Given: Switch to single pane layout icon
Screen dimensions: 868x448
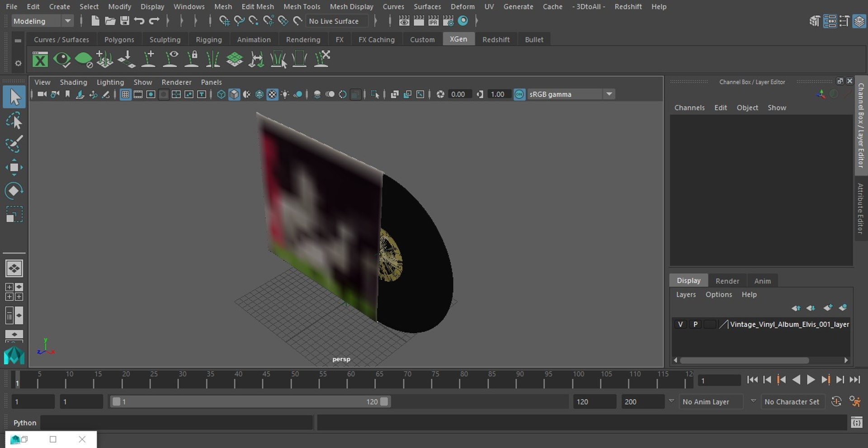Looking at the screenshot, I should click(14, 269).
